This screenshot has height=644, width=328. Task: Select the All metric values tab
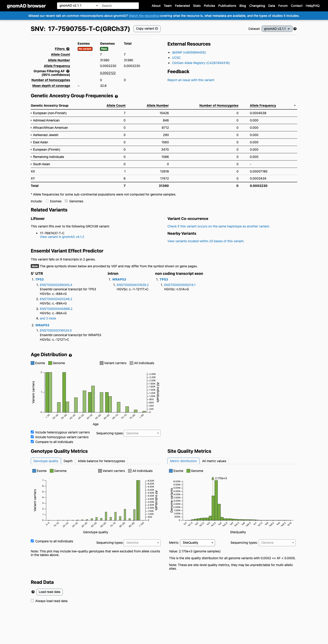(214, 461)
